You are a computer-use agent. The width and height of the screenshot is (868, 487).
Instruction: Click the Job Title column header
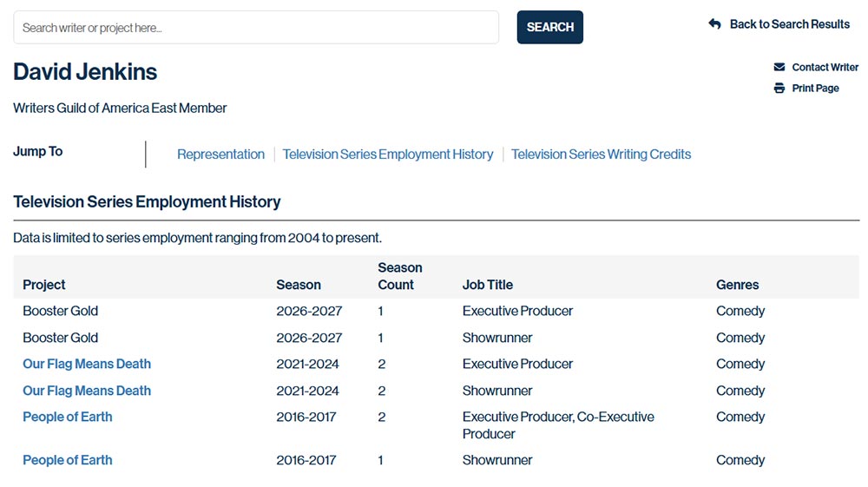[487, 285]
